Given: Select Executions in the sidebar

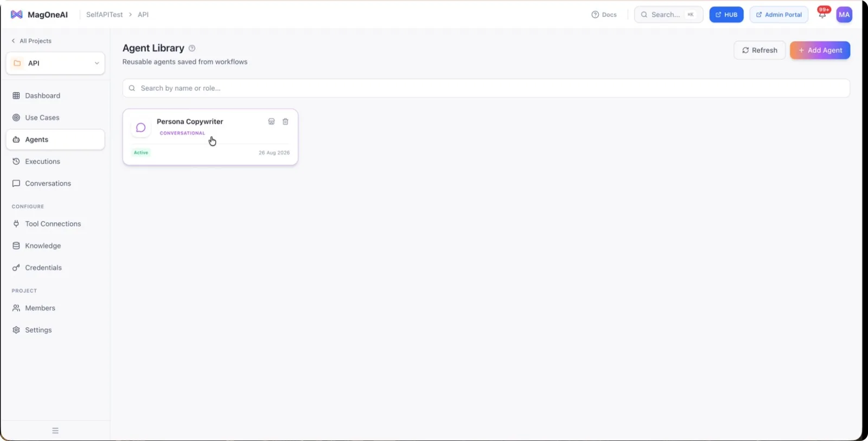Looking at the screenshot, I should pos(55,162).
